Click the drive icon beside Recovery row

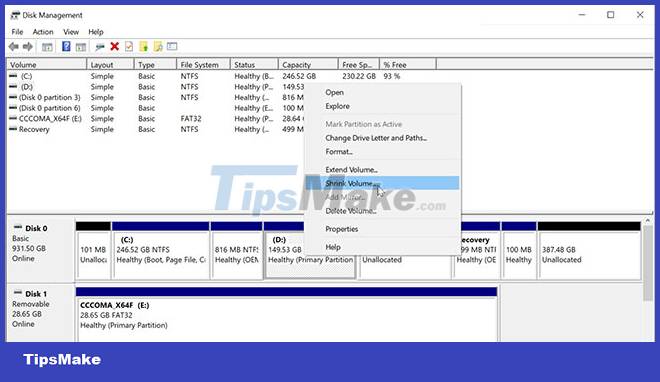(13, 129)
